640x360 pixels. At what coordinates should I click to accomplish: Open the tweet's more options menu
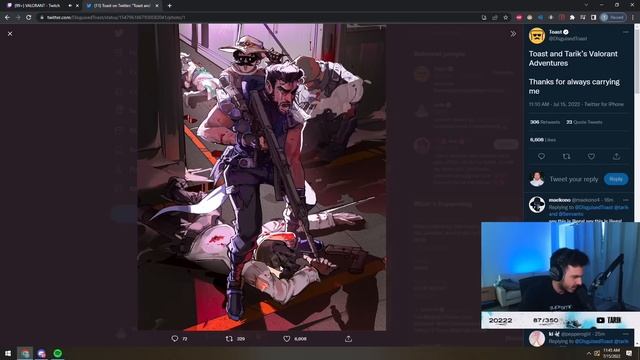point(626,32)
